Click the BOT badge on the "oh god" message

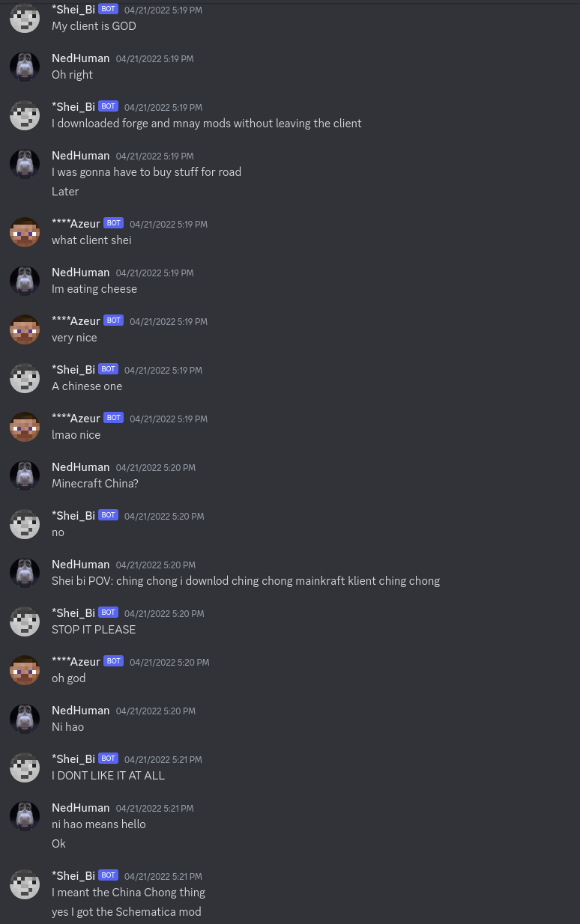tap(113, 661)
